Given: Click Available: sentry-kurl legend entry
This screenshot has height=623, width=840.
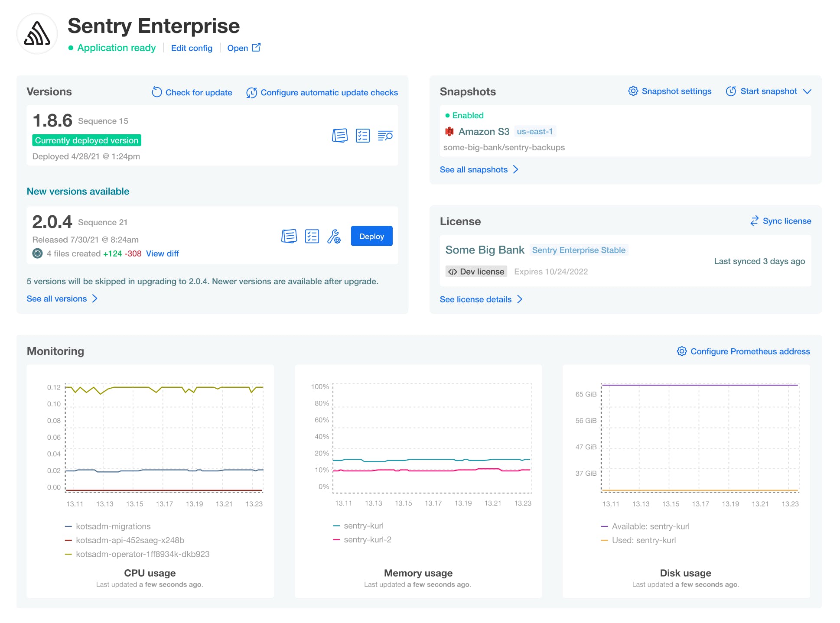Looking at the screenshot, I should [x=645, y=526].
